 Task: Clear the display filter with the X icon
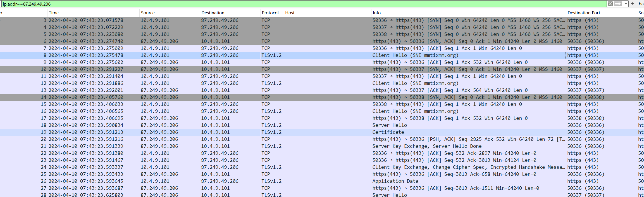click(x=610, y=4)
